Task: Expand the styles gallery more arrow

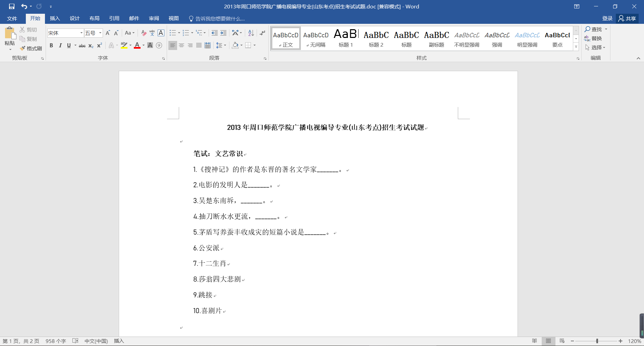Action: tap(576, 47)
